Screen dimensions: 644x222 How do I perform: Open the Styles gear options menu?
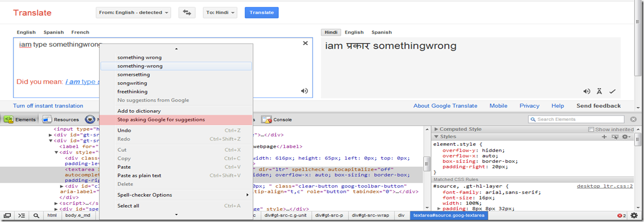click(x=626, y=137)
